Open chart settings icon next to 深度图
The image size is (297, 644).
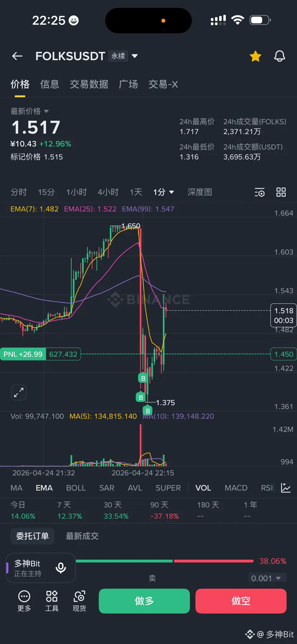click(x=260, y=192)
